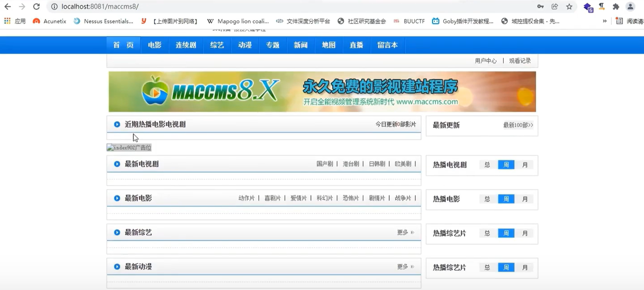The width and height of the screenshot is (644, 290).
Task: Click the MACCMS 8.X banner image
Action: [322, 92]
